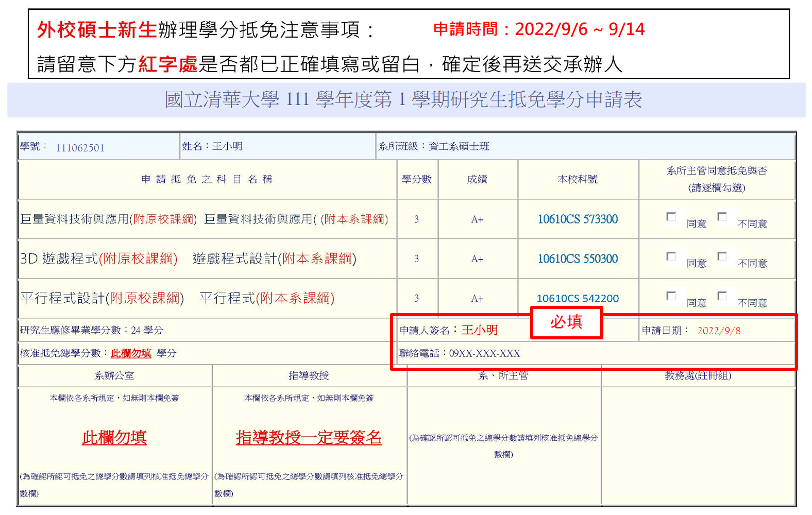The width and height of the screenshot is (812, 515).
Task: Click 附原校課綱 beside 3D 遊戲程式
Action: tap(138, 259)
